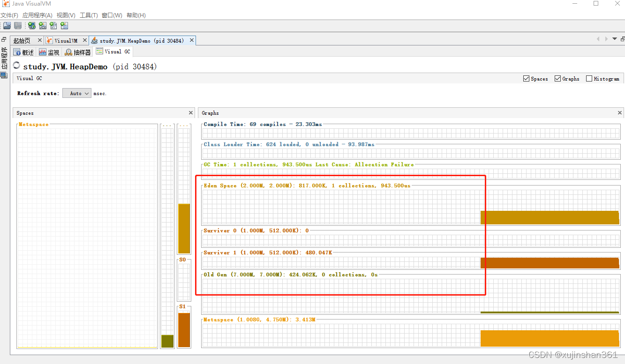This screenshot has height=364, width=625.
Task: Close the study.JVM.HeapDemo tab
Action: tap(192, 41)
